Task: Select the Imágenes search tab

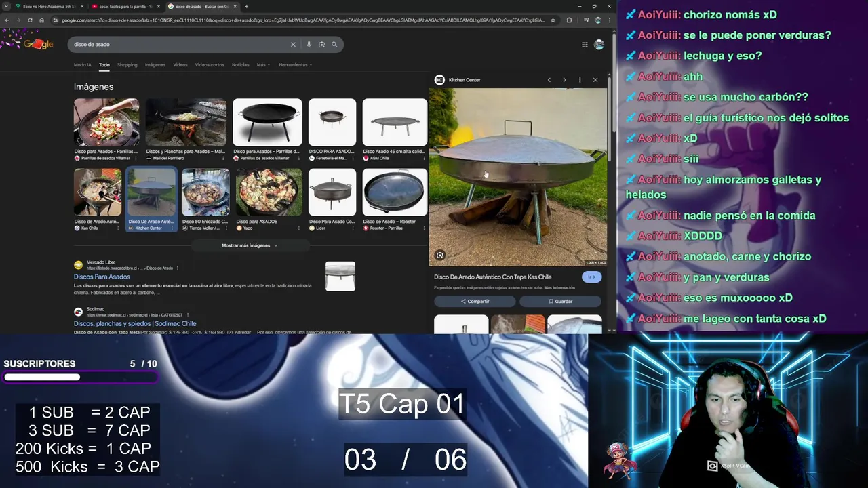Action: (155, 65)
